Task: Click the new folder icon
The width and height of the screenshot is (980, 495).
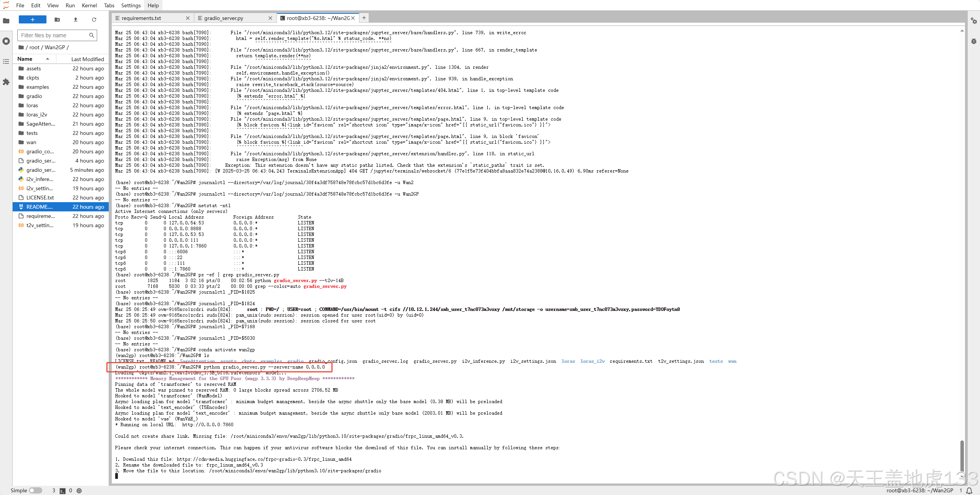Action: 57,20
